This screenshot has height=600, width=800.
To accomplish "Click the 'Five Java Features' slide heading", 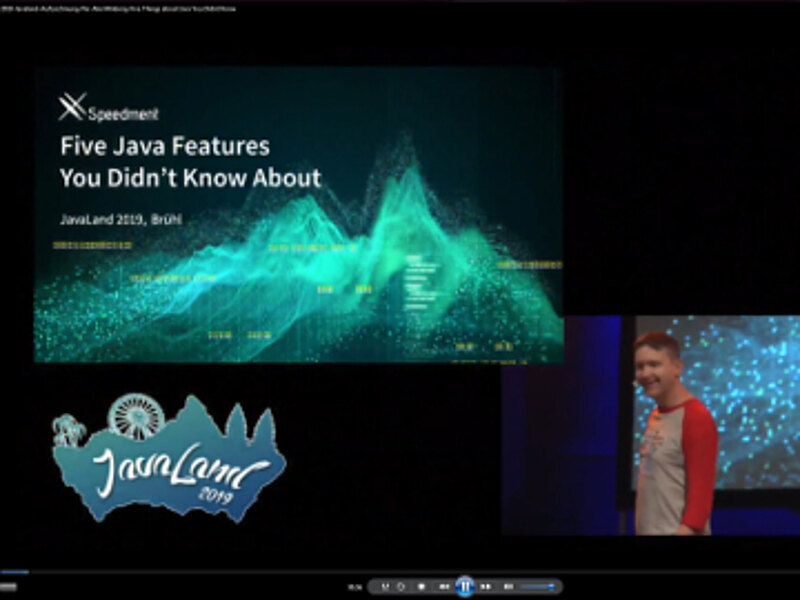I will (164, 146).
